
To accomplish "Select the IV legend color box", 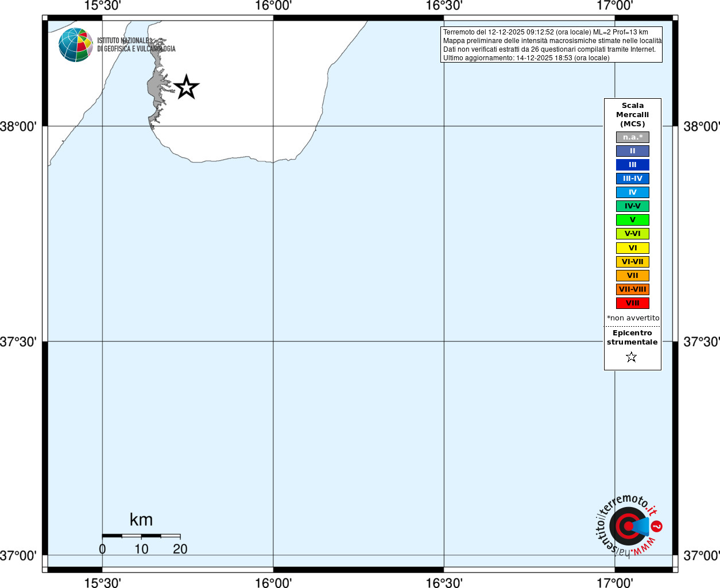I will (633, 192).
